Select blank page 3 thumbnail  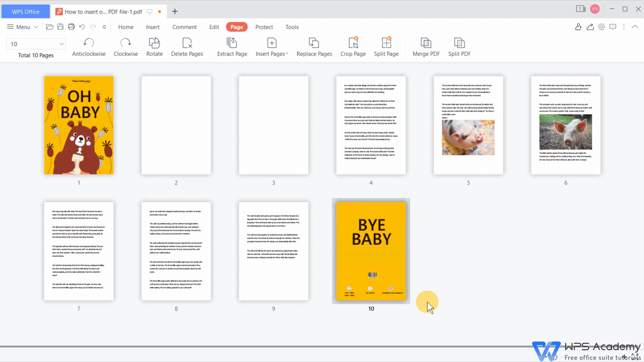coord(274,125)
